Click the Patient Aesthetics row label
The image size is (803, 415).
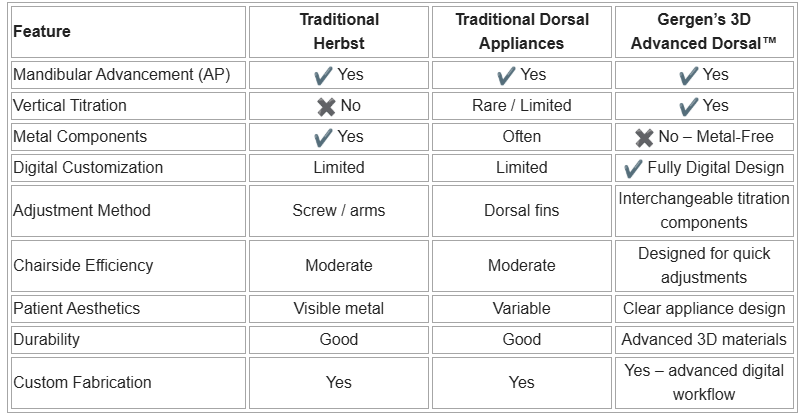76,308
